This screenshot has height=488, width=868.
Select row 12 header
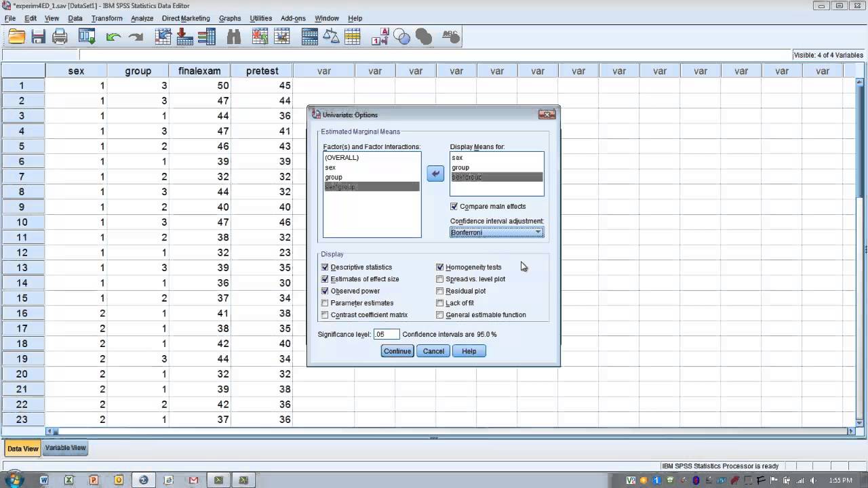pyautogui.click(x=22, y=252)
